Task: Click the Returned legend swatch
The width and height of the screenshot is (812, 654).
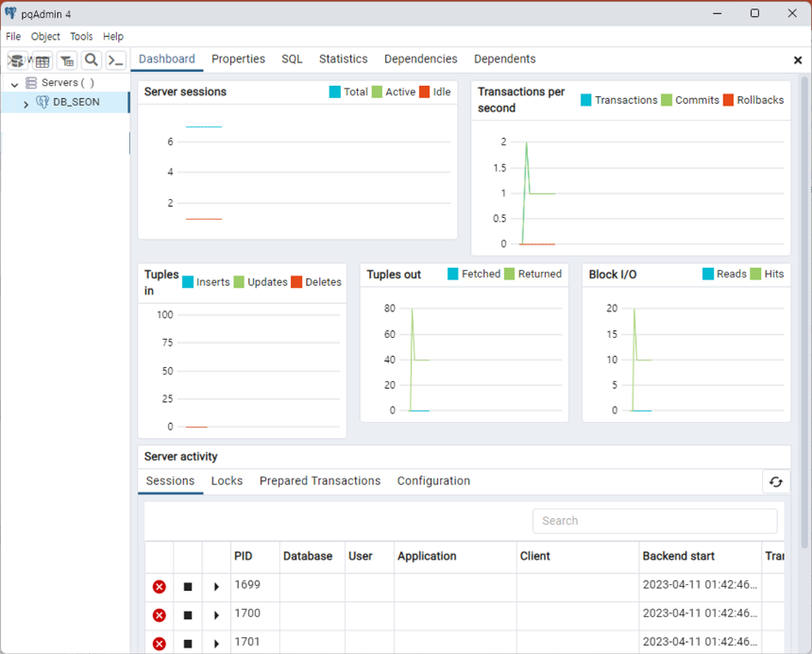Action: point(509,274)
